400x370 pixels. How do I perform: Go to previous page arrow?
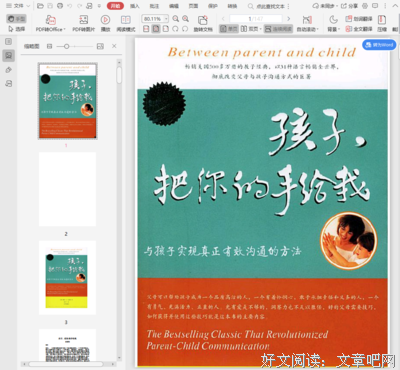point(223,19)
